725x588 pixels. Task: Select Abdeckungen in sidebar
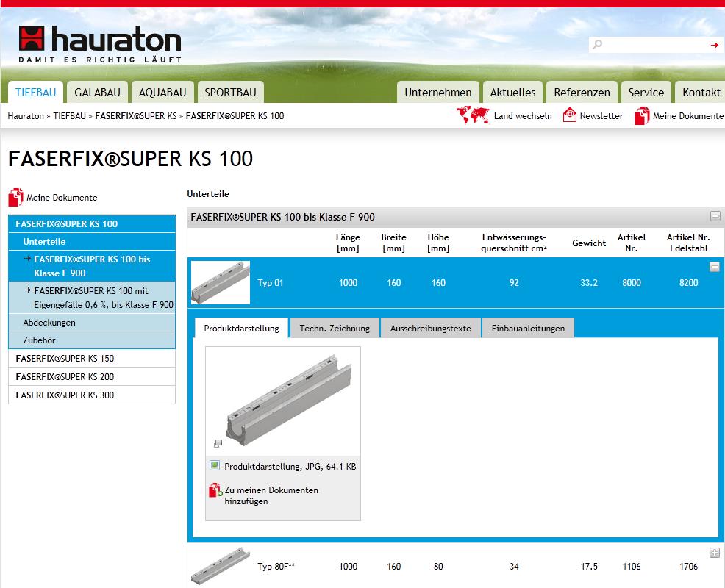click(92, 322)
